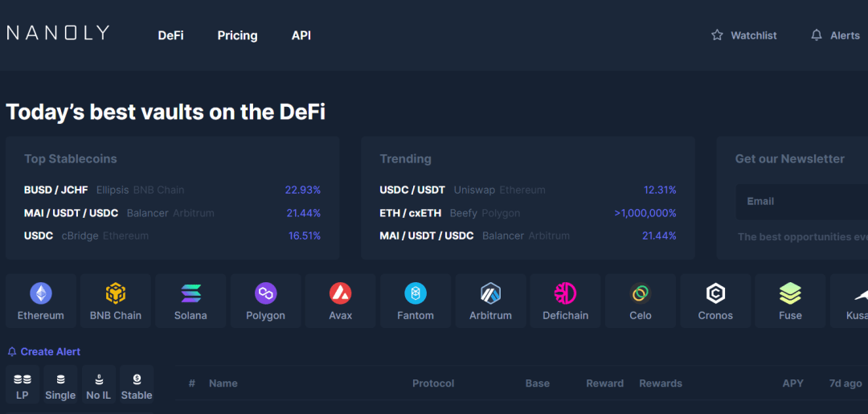Click the Arbitrum chain icon
Screen dimensions: 868x414
pos(490,293)
